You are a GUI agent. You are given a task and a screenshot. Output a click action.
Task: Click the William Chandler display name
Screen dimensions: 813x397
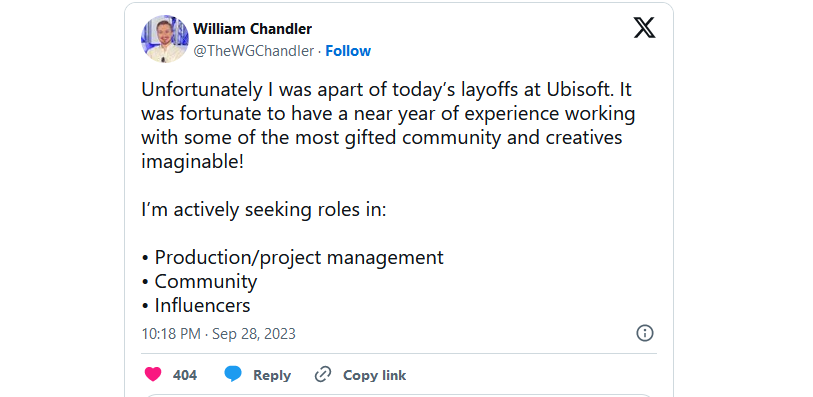point(253,29)
